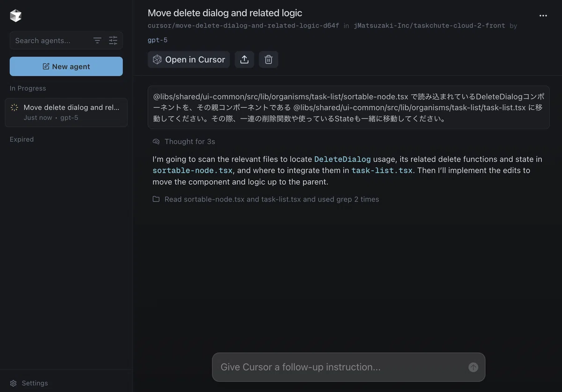
Task: Select the 'Move delete dialog and rel...' agent
Action: click(x=66, y=112)
